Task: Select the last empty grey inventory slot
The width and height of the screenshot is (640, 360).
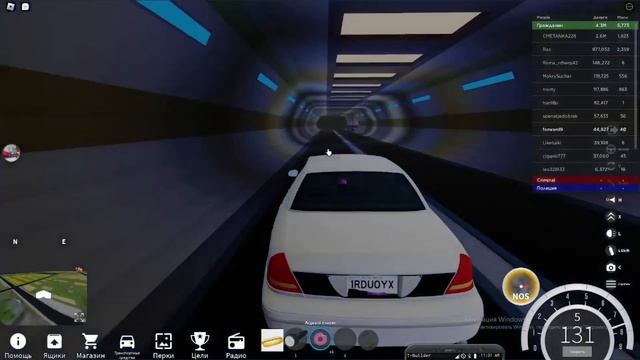Action: 368,340
